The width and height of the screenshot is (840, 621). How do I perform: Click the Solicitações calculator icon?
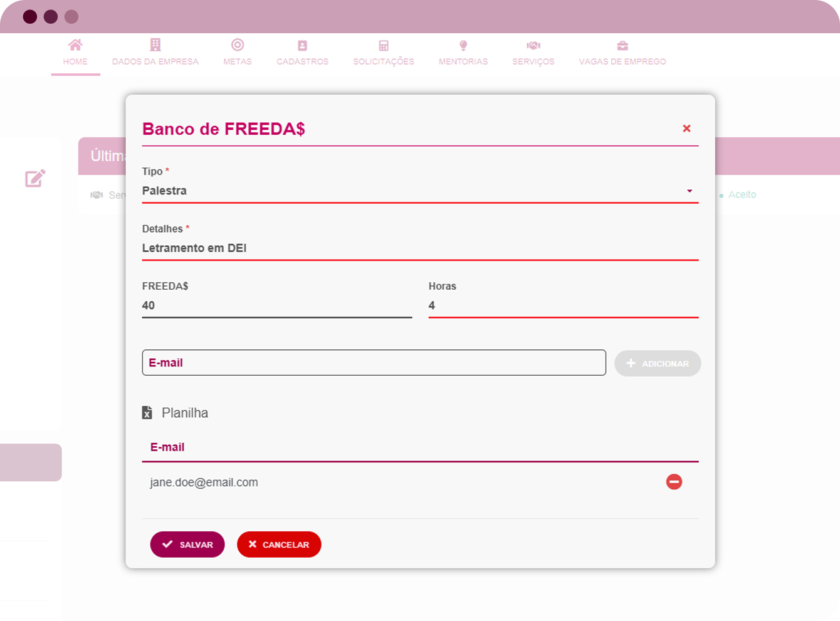(384, 45)
